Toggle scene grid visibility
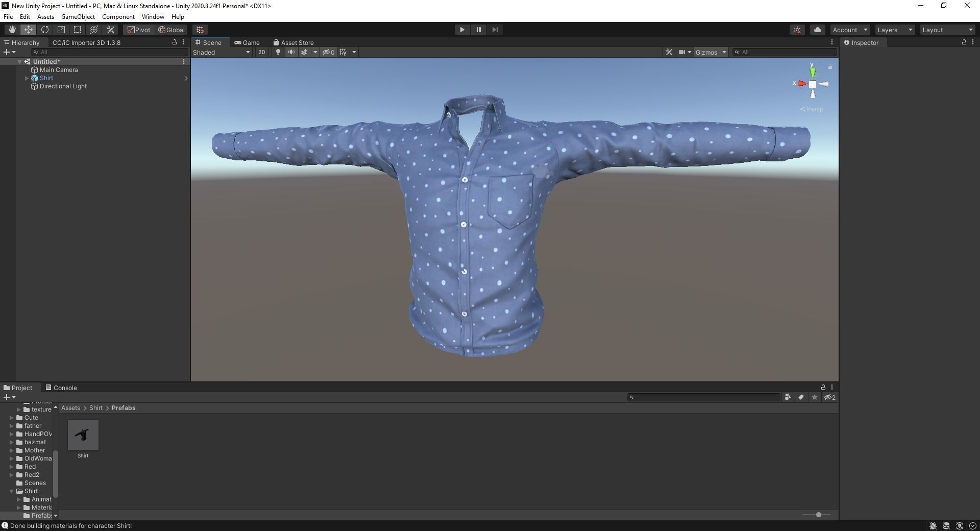 tap(343, 52)
